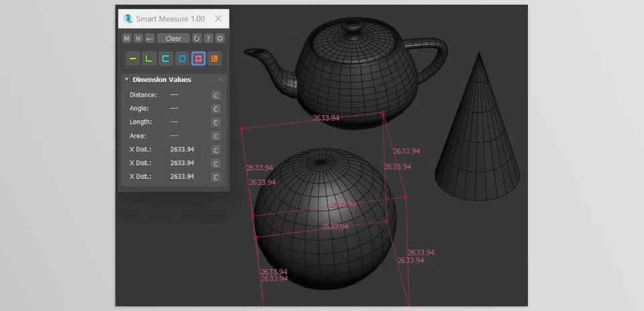Image resolution: width=644 pixels, height=311 pixels.
Task: Select the yellow distance line measure tool
Action: point(133,59)
